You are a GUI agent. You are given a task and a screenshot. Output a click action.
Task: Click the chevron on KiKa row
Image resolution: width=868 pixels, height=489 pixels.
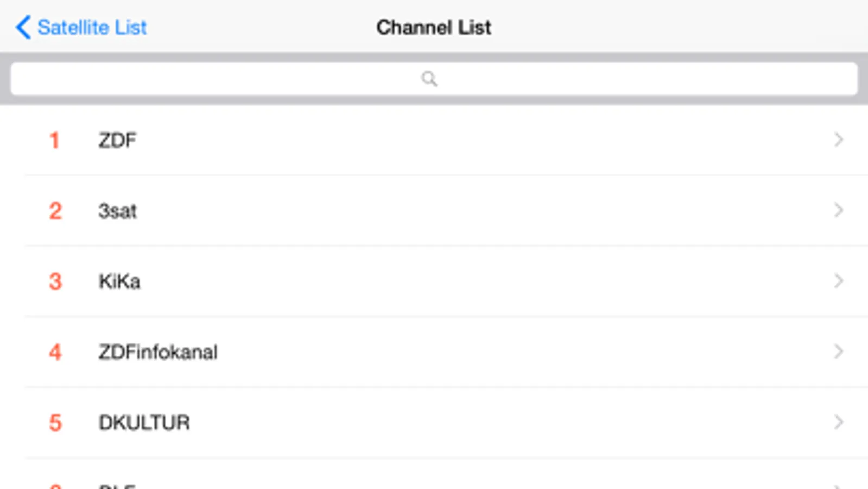point(839,281)
